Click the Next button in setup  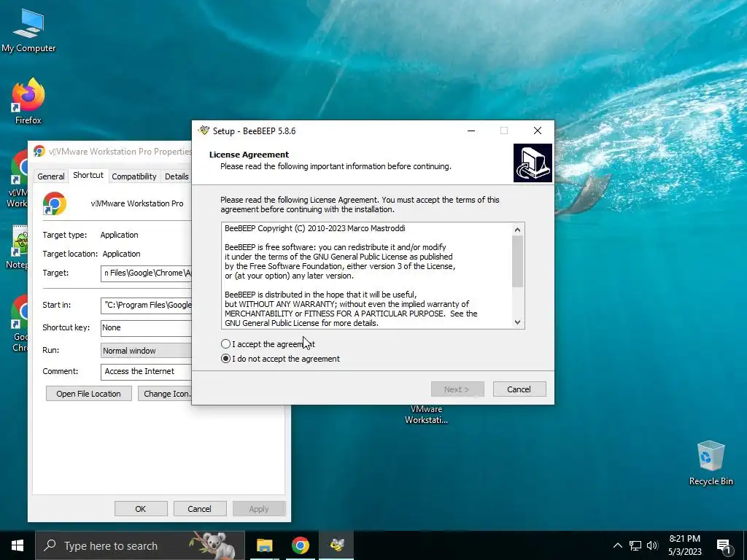457,389
